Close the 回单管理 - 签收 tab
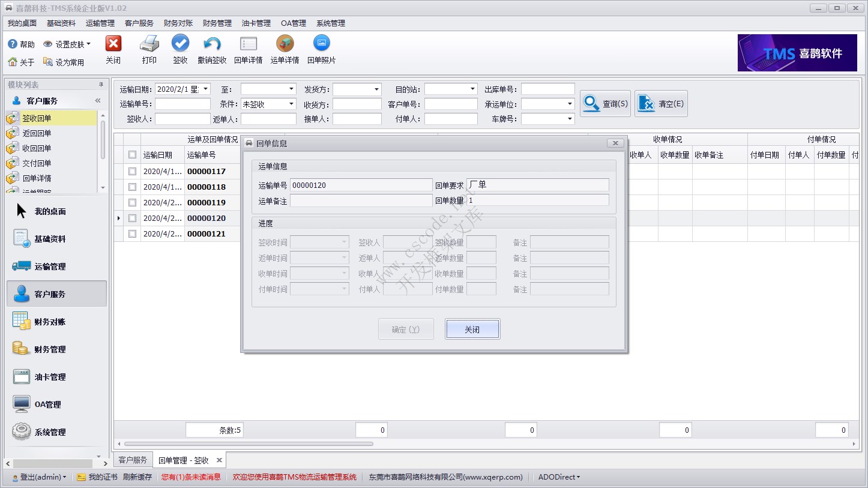868x488 pixels. [219, 460]
